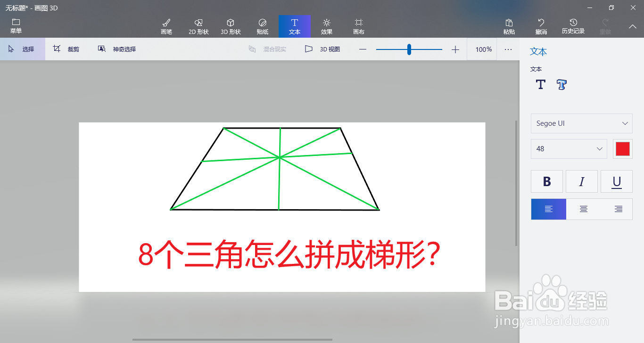Switch to the Brushes tab
This screenshot has width=644, height=343.
pos(166,26)
